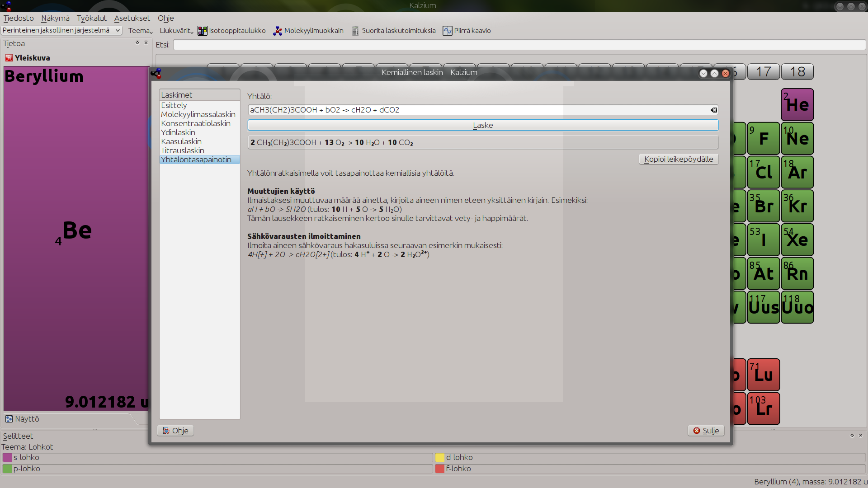Select the Radon element tile
The height and width of the screenshot is (488, 868).
click(x=797, y=273)
